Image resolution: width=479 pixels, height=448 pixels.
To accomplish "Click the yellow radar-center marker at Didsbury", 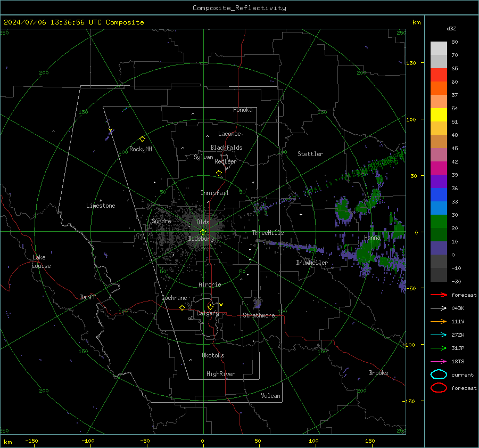I will pos(203,232).
